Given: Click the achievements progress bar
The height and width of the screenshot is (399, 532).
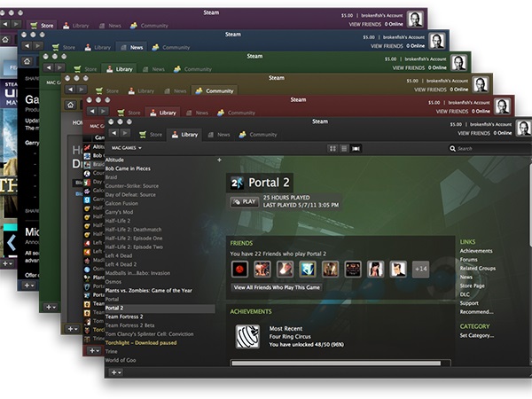Looking at the screenshot, I should pyautogui.click(x=340, y=363).
